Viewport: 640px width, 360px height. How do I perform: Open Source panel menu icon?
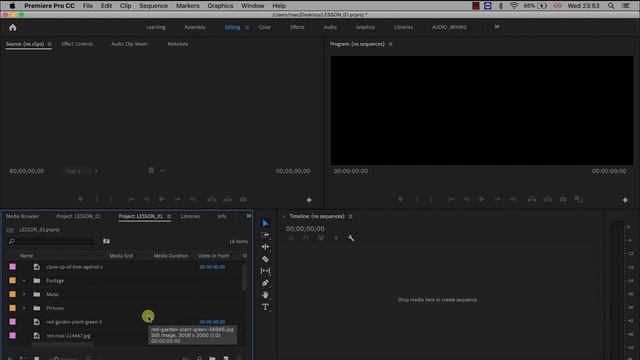[x=49, y=44]
